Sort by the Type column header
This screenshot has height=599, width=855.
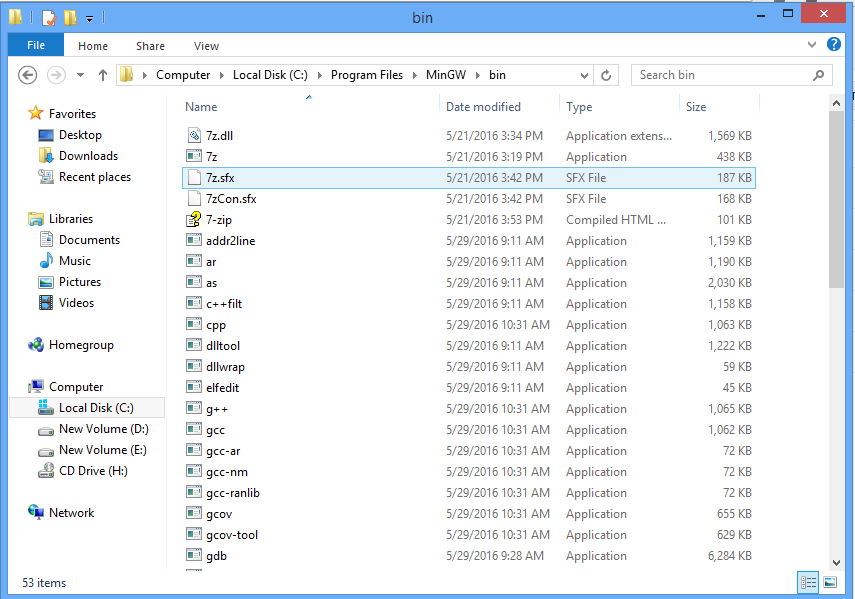579,107
